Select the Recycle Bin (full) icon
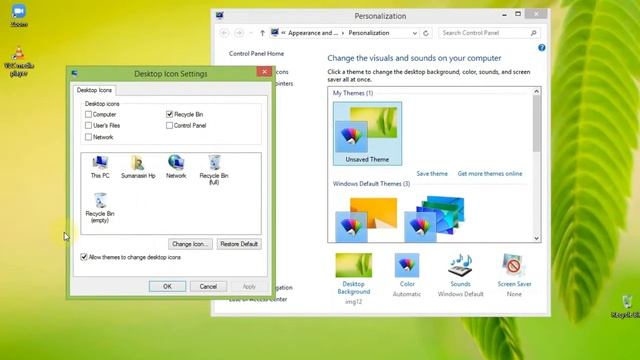The height and width of the screenshot is (360, 640). pyautogui.click(x=214, y=170)
